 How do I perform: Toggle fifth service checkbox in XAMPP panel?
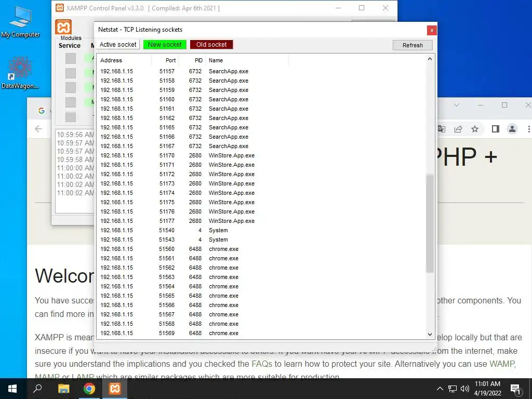coord(71,117)
